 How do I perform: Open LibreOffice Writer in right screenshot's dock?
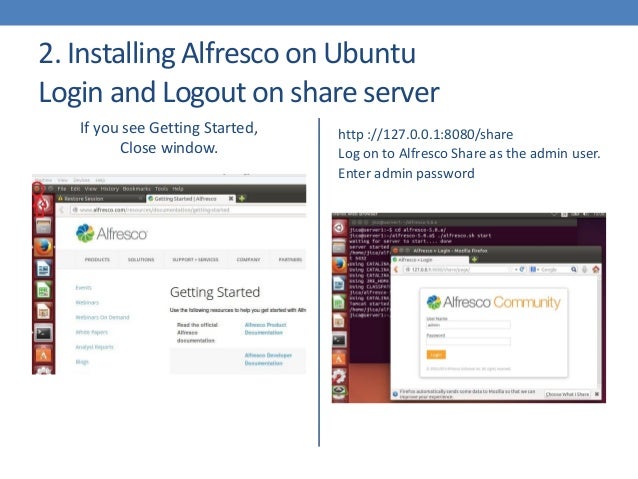339,284
